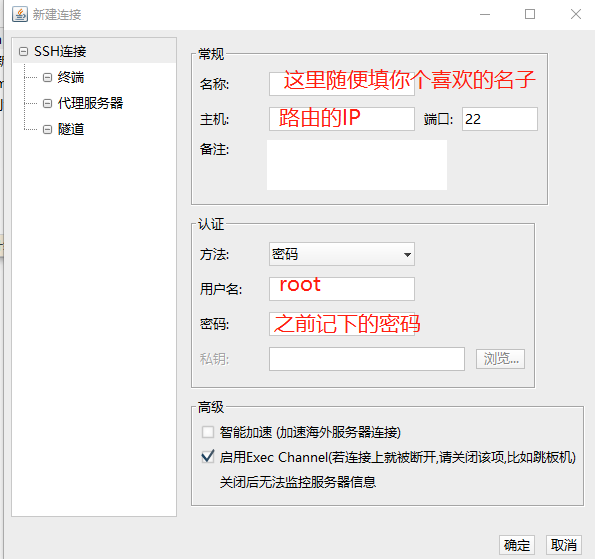The width and height of the screenshot is (595, 559).
Task: Click the 确定 button
Action: 517,545
